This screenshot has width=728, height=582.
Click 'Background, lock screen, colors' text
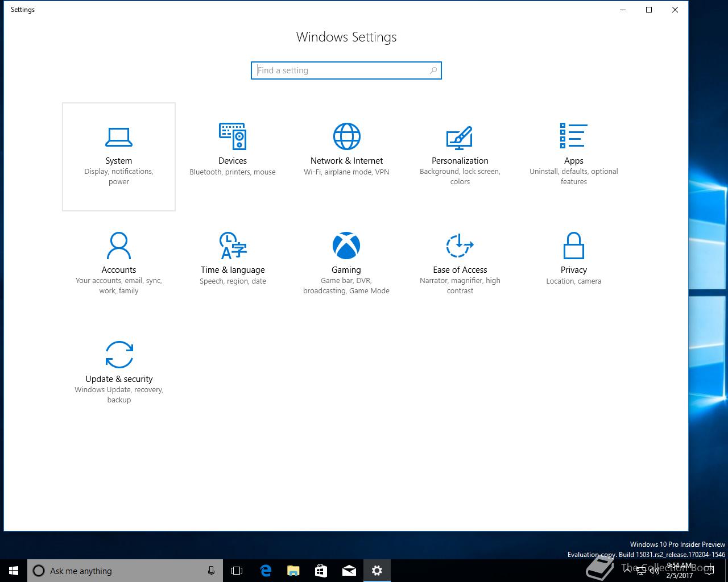click(x=460, y=177)
